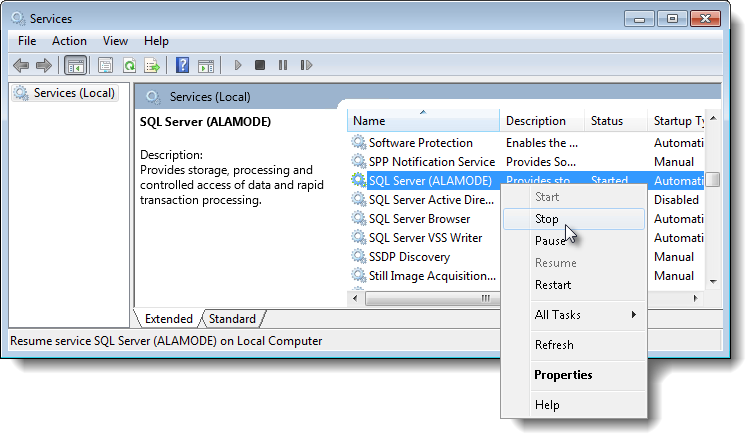The height and width of the screenshot is (444, 756).
Task: Click the Restart Service toolbar icon
Action: point(306,65)
